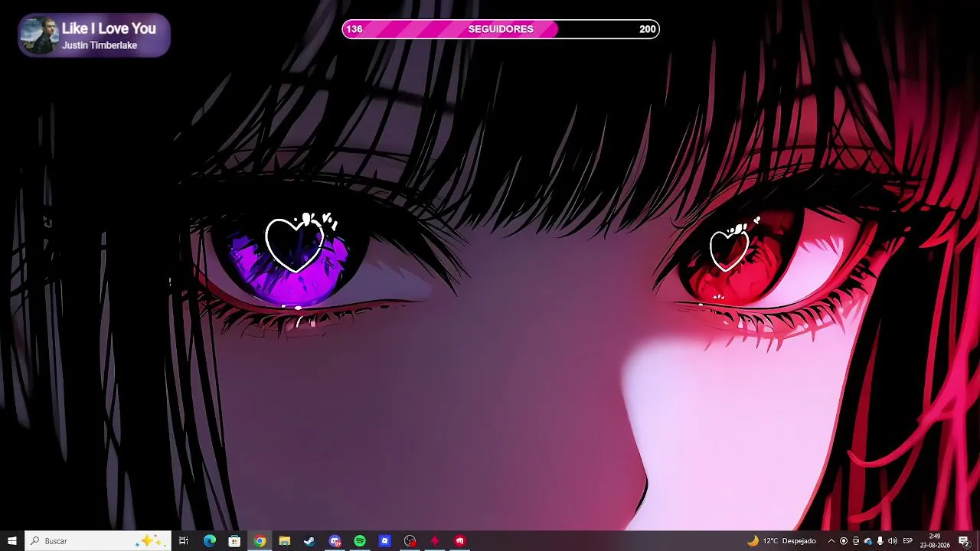Open the Windows Start menu
The image size is (980, 551).
tap(12, 541)
